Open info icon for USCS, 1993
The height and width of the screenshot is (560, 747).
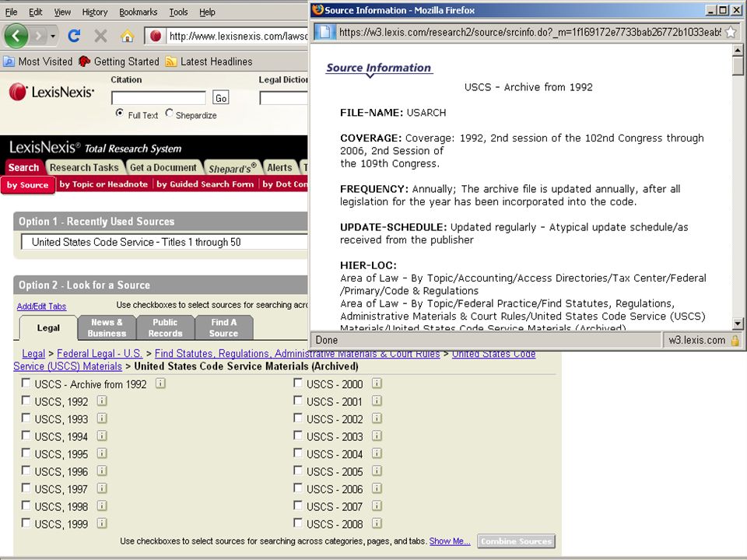[101, 418]
